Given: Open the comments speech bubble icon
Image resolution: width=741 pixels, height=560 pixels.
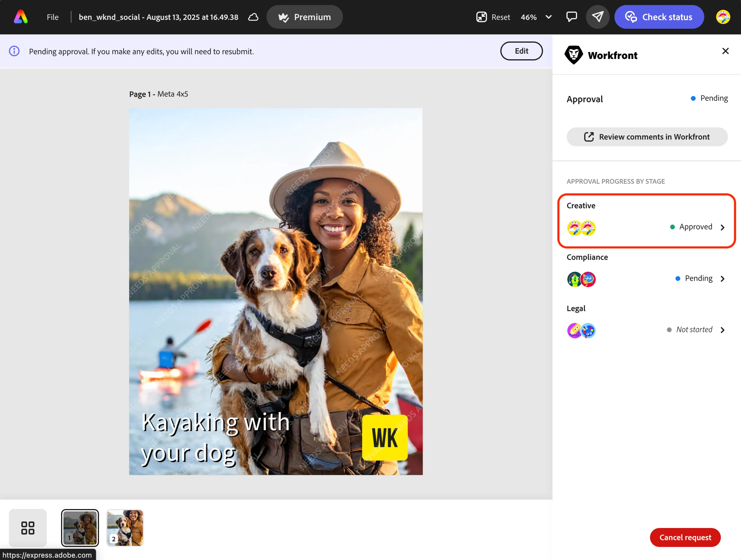Looking at the screenshot, I should point(571,17).
